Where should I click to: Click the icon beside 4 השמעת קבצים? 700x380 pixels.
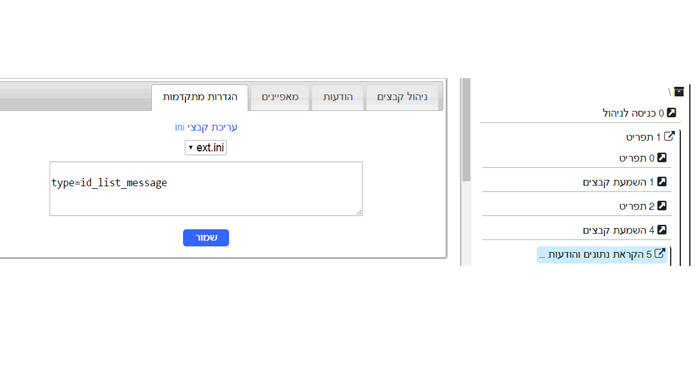click(662, 230)
